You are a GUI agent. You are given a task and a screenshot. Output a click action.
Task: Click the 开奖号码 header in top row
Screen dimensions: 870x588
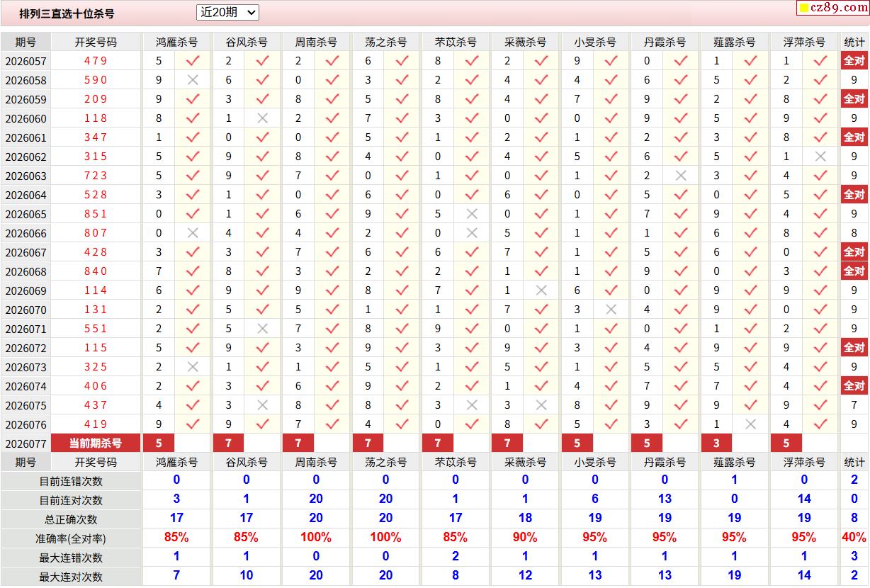pyautogui.click(x=96, y=42)
